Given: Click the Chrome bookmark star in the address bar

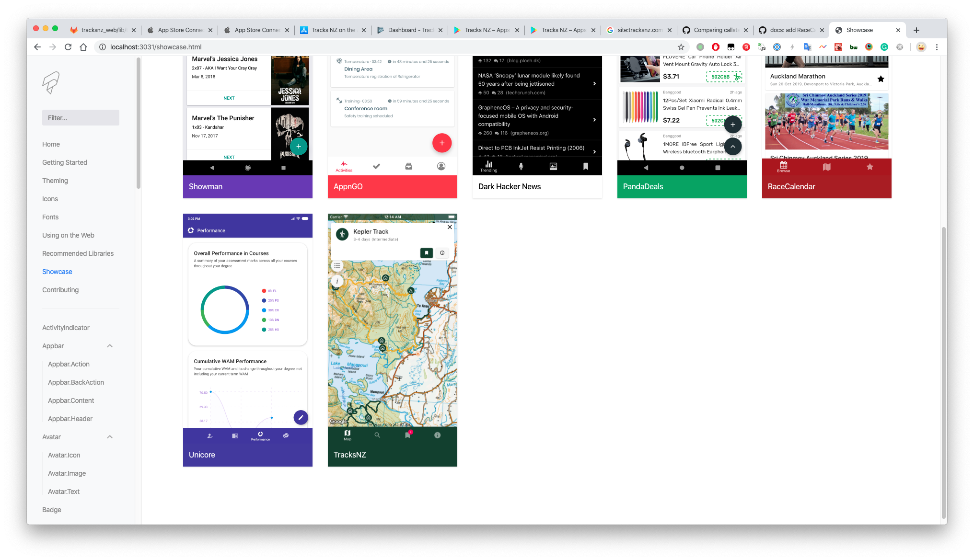Looking at the screenshot, I should click(681, 47).
